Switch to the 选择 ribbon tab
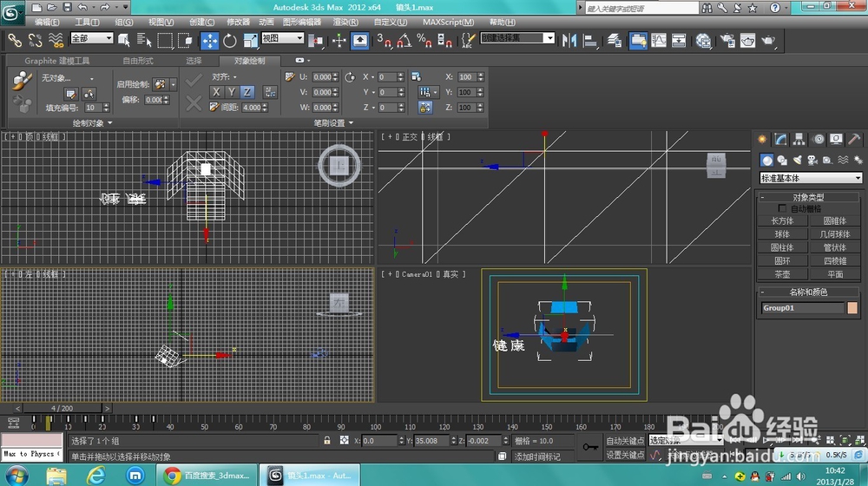This screenshot has height=486, width=868. (x=194, y=61)
